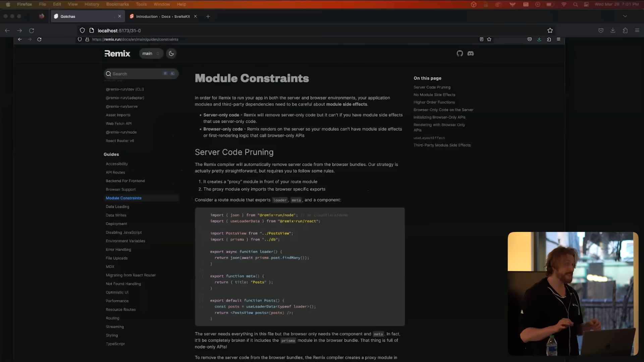Open Spotlight search in menu bar
644x362 pixels.
click(576, 4)
